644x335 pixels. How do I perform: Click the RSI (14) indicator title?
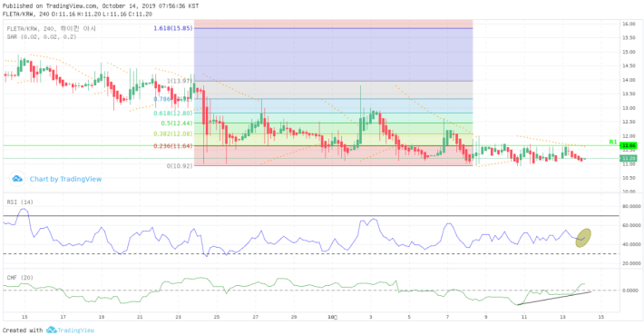pyautogui.click(x=20, y=202)
